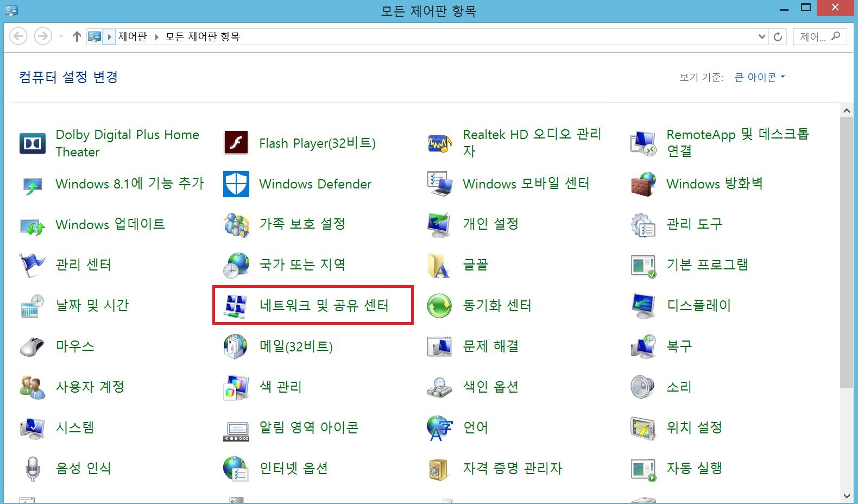Open the 사용자 계정 people icon
Screen dimensions: 858x504
coord(32,387)
